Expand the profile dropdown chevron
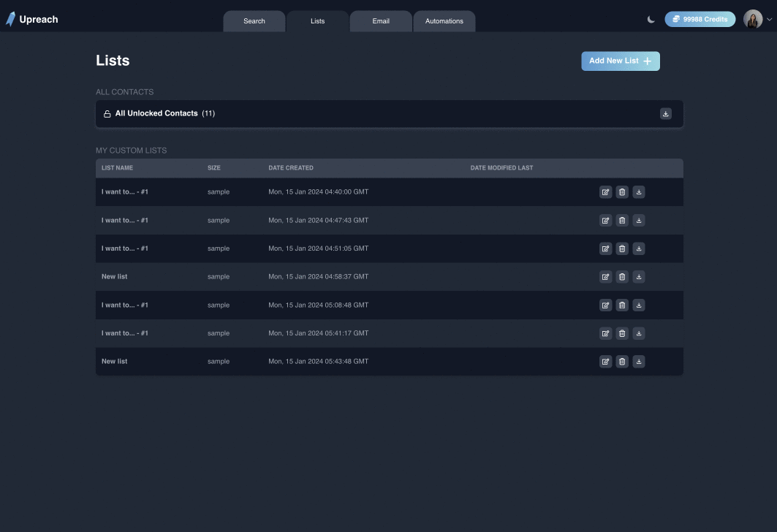Screen dimensions: 777x532 [769, 20]
